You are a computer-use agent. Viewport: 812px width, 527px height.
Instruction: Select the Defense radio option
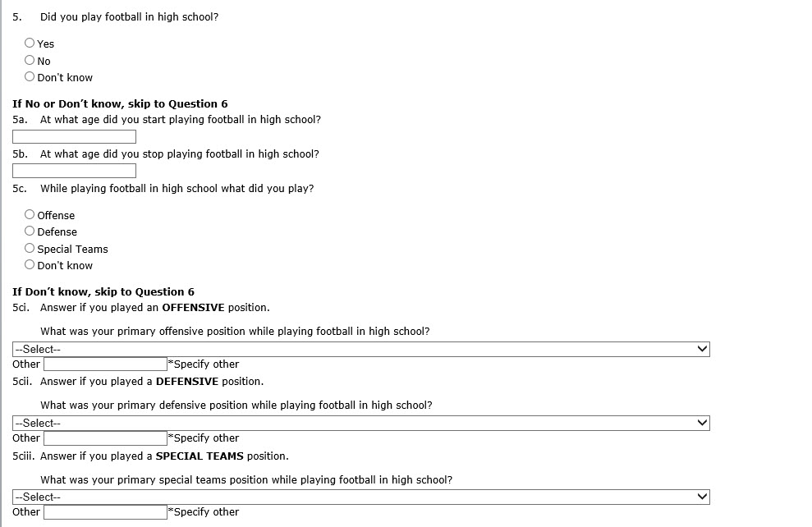coord(30,231)
